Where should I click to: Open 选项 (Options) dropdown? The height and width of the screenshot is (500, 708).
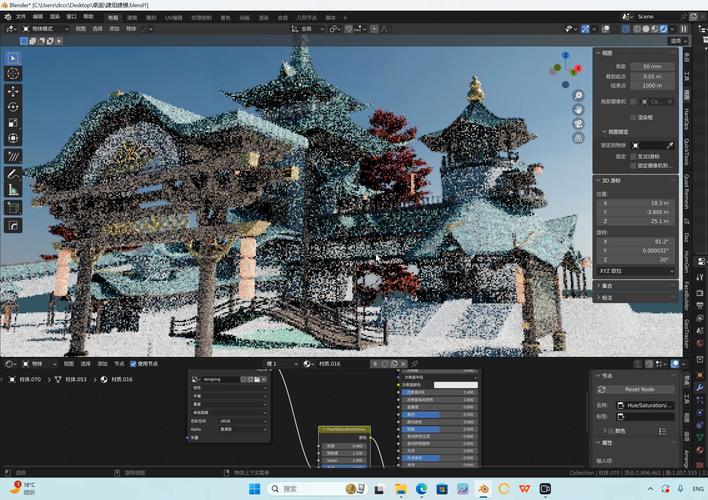[x=678, y=41]
